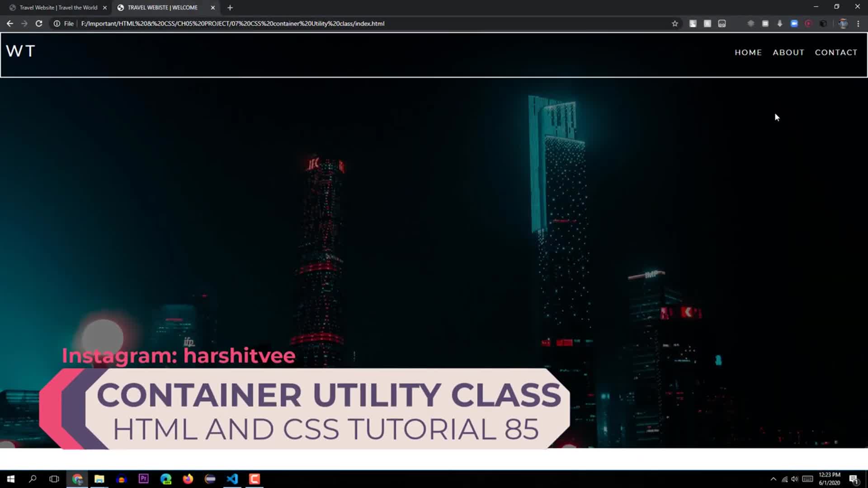Open Task View on the taskbar

coord(54,479)
